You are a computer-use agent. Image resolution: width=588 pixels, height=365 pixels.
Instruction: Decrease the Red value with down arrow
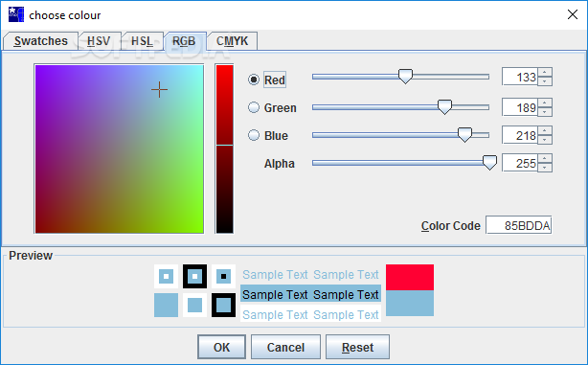[545, 81]
